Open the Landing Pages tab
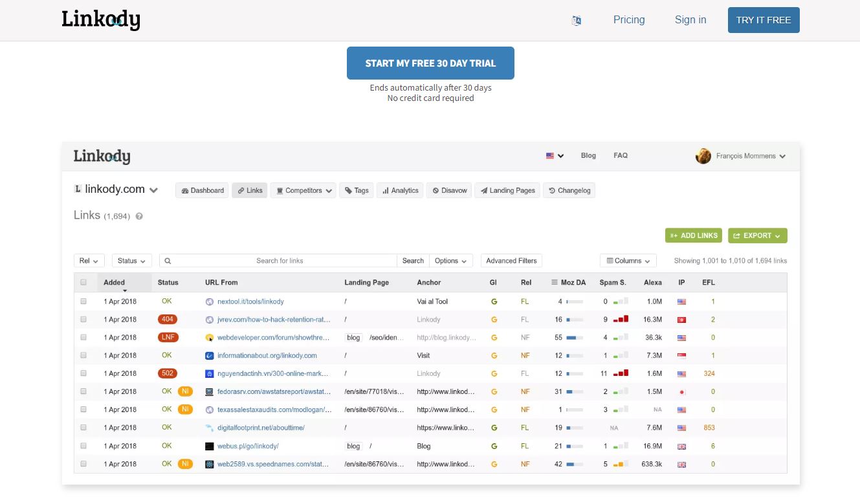This screenshot has height=504, width=860. [x=507, y=190]
